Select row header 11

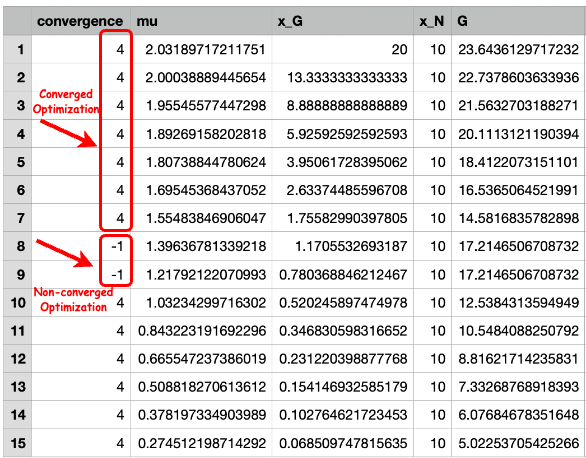pyautogui.click(x=18, y=331)
